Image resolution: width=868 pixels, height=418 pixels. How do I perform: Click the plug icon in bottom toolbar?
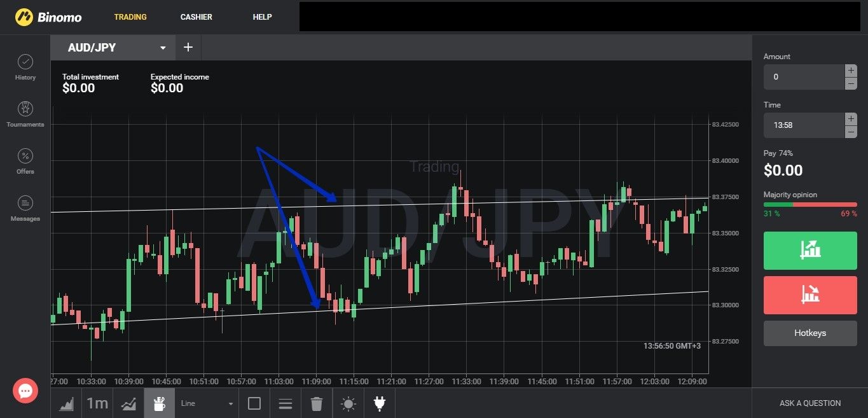(x=380, y=403)
